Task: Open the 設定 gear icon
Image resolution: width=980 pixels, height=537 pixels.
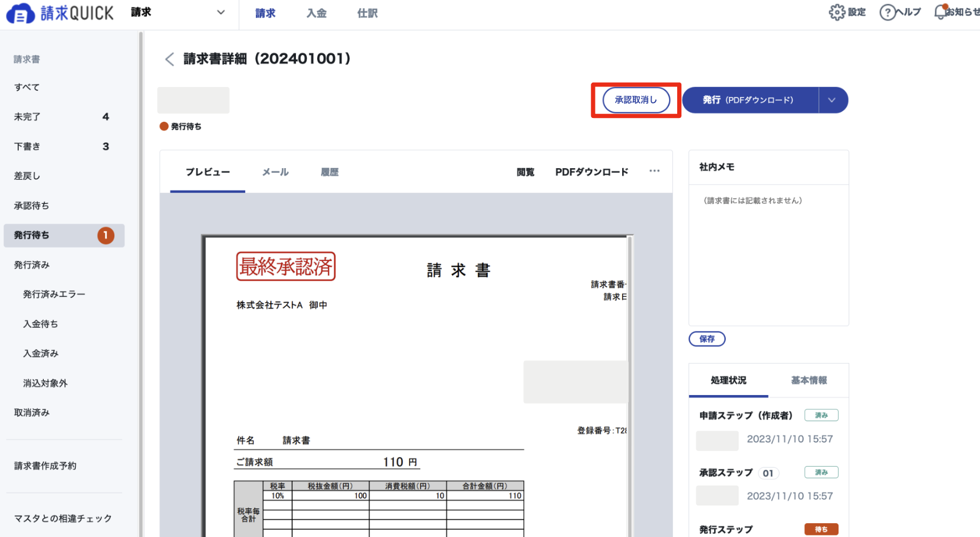Action: 837,12
